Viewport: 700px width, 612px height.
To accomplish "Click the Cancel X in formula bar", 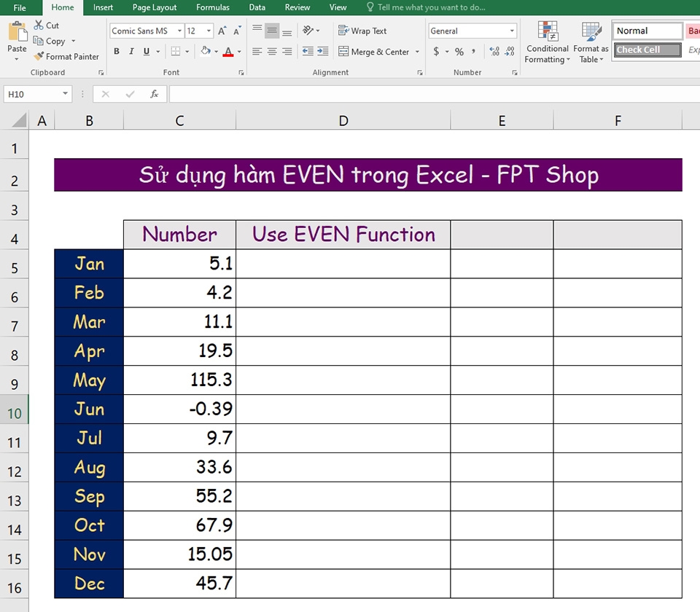I will (x=105, y=94).
